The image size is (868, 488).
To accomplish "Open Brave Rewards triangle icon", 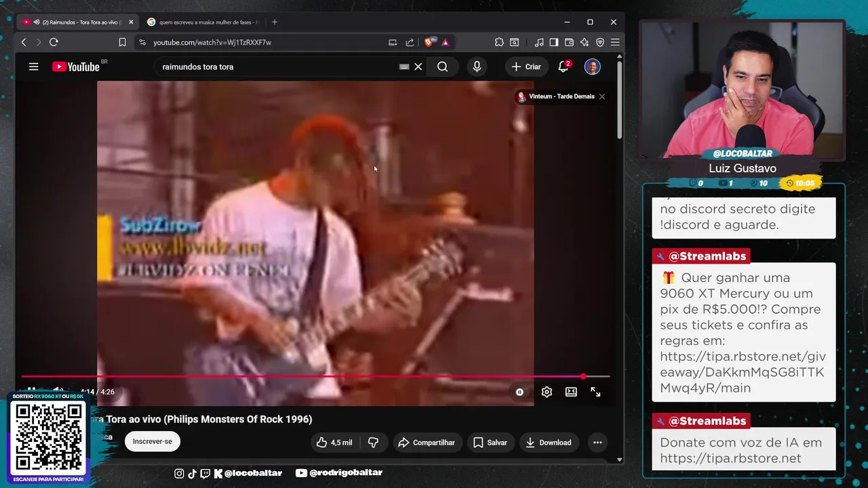I will pyautogui.click(x=445, y=42).
